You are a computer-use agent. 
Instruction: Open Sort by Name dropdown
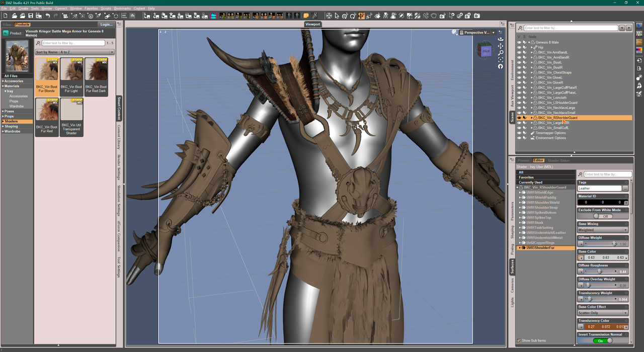point(74,52)
